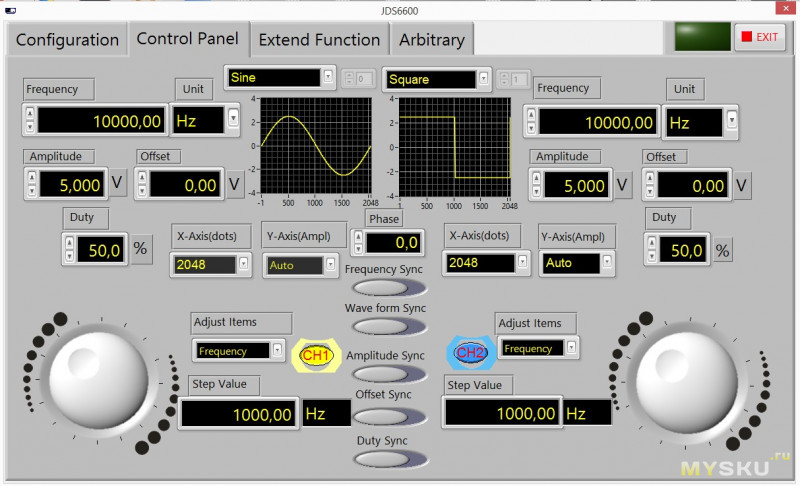Click the green connection status indicator
This screenshot has height=486, width=800.
pos(702,36)
